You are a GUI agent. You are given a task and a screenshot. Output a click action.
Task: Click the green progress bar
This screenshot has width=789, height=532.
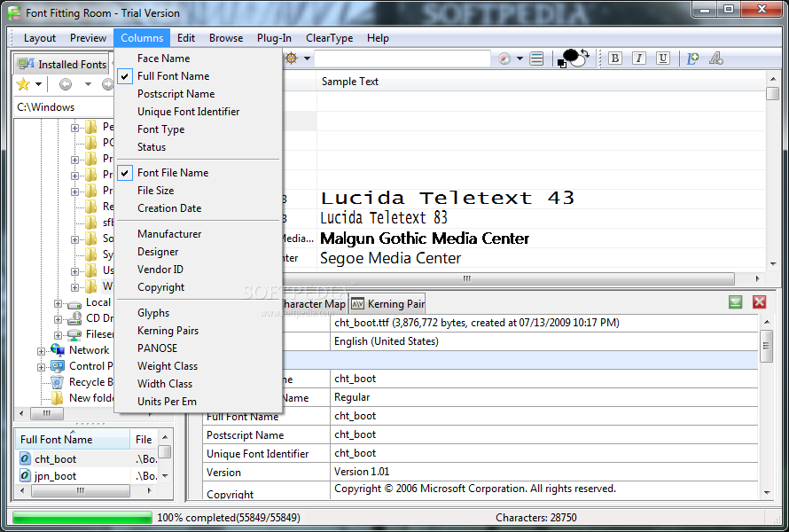click(x=82, y=518)
